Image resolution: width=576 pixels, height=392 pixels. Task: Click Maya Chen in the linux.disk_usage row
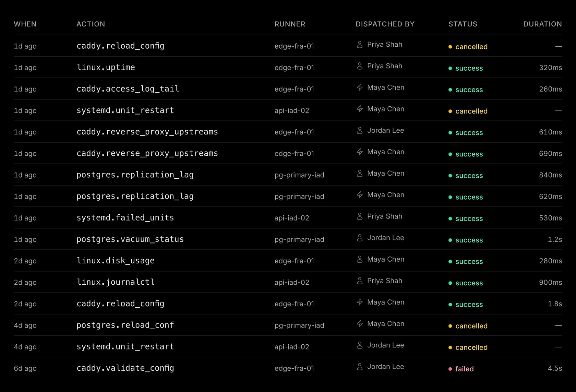pyautogui.click(x=386, y=259)
